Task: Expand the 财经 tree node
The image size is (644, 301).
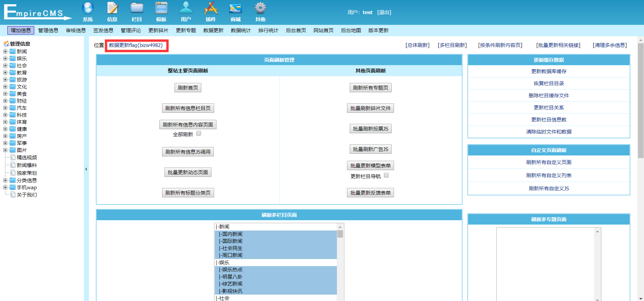Action: click(x=5, y=101)
